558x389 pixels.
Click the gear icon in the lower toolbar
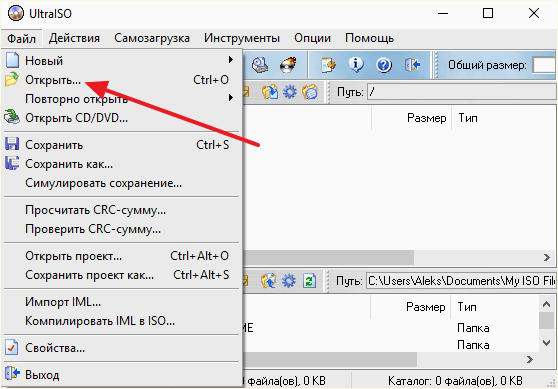(x=289, y=281)
